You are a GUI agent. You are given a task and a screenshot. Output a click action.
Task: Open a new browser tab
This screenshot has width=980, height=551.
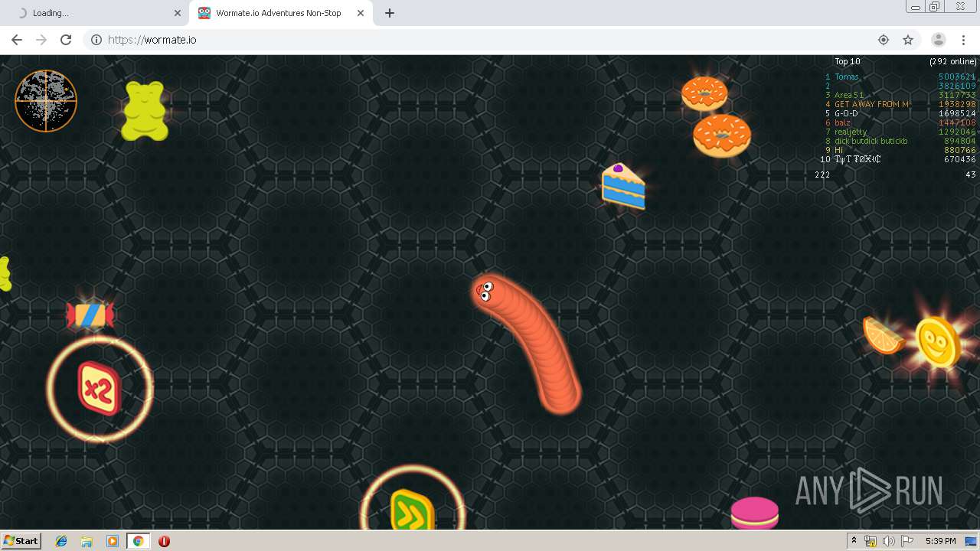tap(390, 13)
